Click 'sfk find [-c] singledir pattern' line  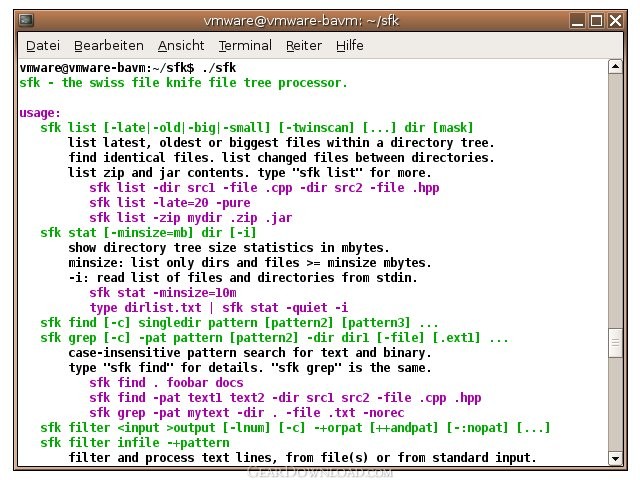(x=239, y=323)
